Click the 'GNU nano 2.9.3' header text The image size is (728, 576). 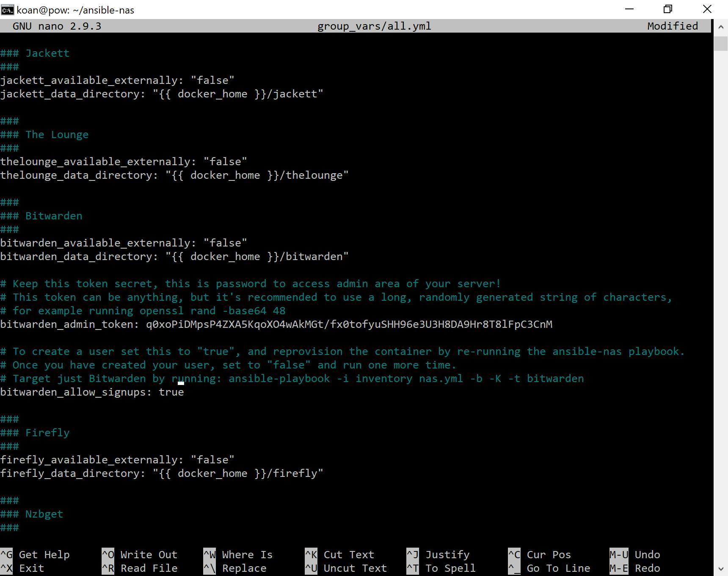pyautogui.click(x=57, y=26)
